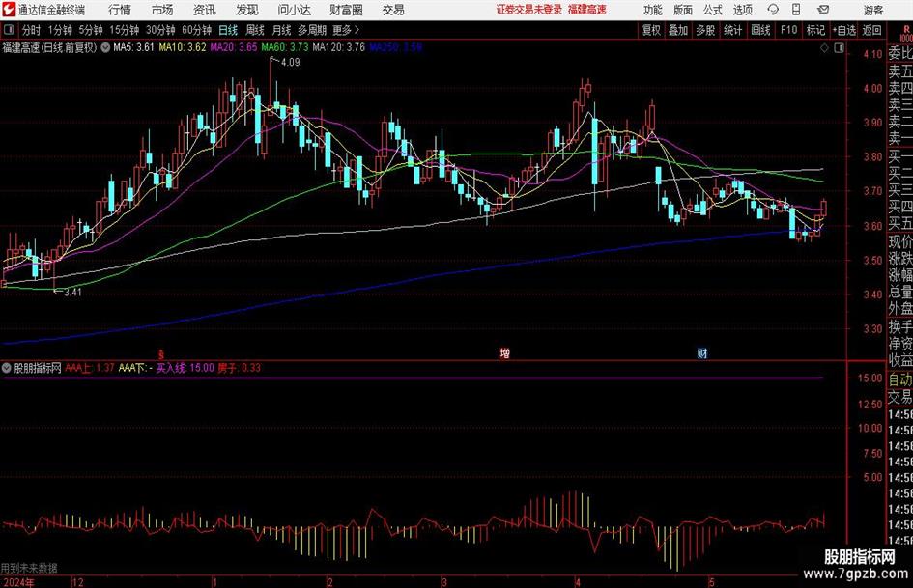Image resolution: width=913 pixels, height=588 pixels.
Task: Switch to 5分钟 period
Action: click(91, 30)
